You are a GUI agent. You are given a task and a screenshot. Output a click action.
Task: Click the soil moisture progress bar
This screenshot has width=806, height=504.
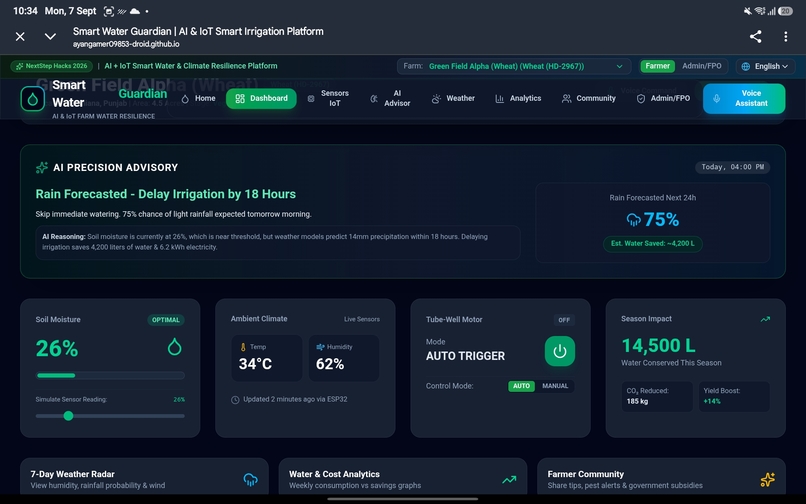110,375
